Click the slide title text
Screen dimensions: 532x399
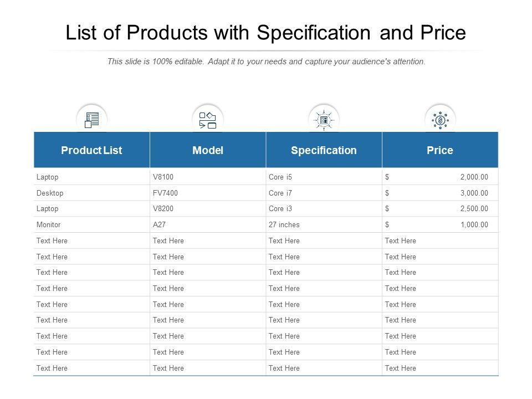[x=266, y=33]
